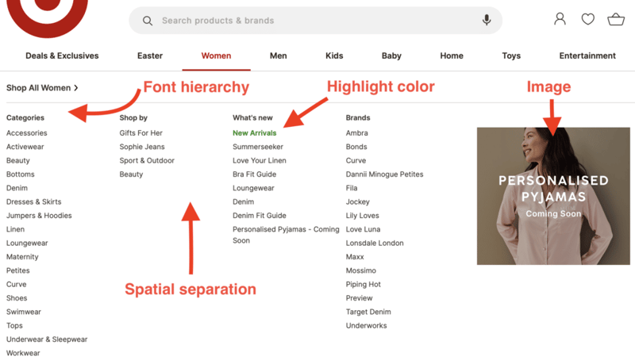Image resolution: width=635 pixels, height=364 pixels.
Task: Select the Target Denim brand
Action: pyautogui.click(x=368, y=312)
